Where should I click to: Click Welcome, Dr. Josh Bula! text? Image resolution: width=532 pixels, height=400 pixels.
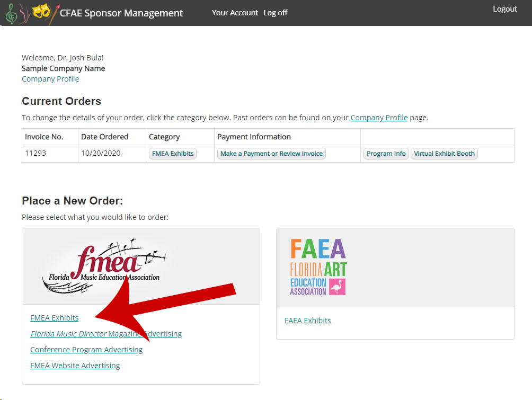63,58
